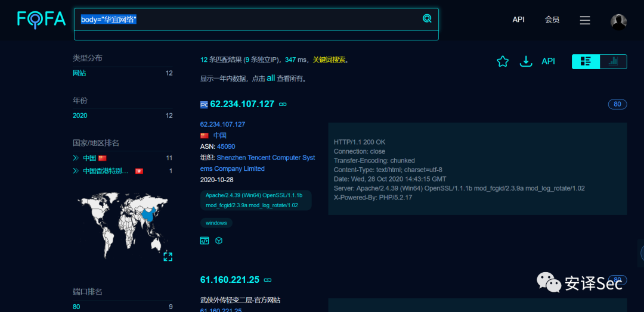The height and width of the screenshot is (312, 644).
Task: Click the API link beside download
Action: tap(549, 61)
